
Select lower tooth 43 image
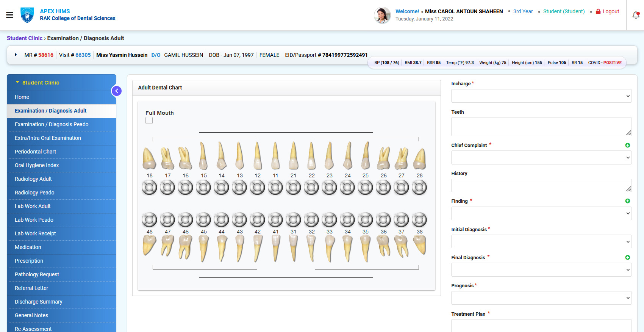point(239,249)
